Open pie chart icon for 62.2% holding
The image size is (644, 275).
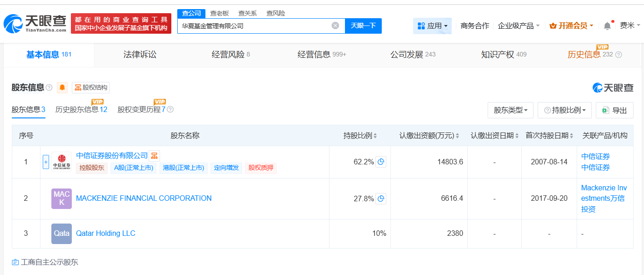[381, 162]
